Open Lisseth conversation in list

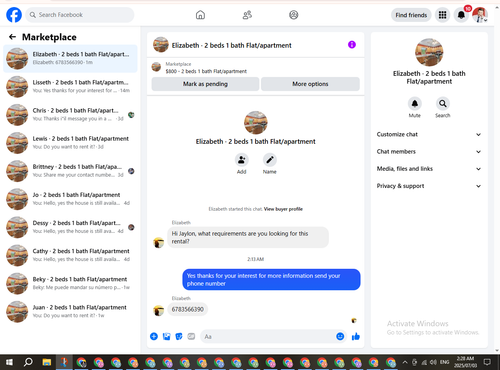[x=70, y=87]
